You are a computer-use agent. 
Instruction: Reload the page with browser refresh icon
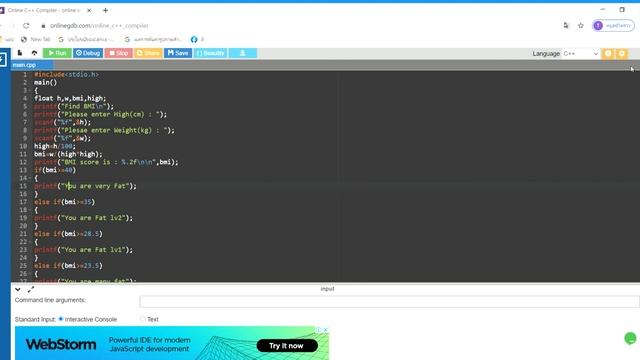(x=26, y=26)
